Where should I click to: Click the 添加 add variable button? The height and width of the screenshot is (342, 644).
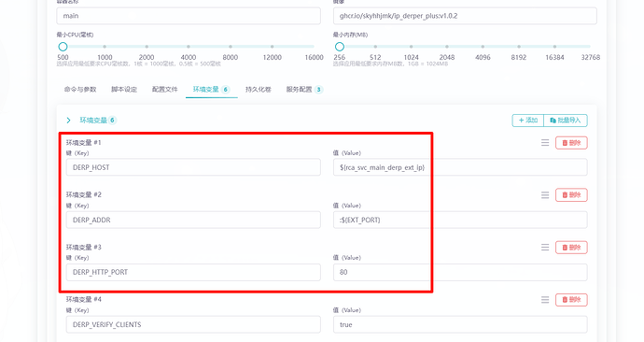(527, 120)
